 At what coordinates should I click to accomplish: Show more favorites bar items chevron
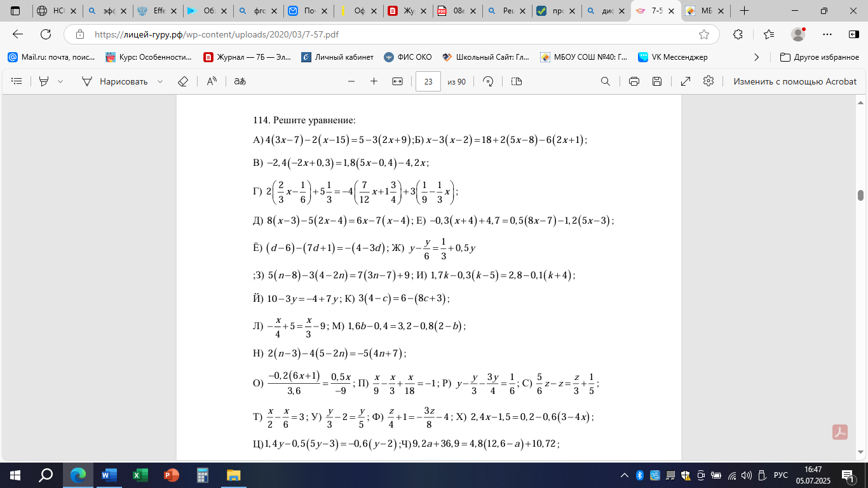pyautogui.click(x=756, y=57)
